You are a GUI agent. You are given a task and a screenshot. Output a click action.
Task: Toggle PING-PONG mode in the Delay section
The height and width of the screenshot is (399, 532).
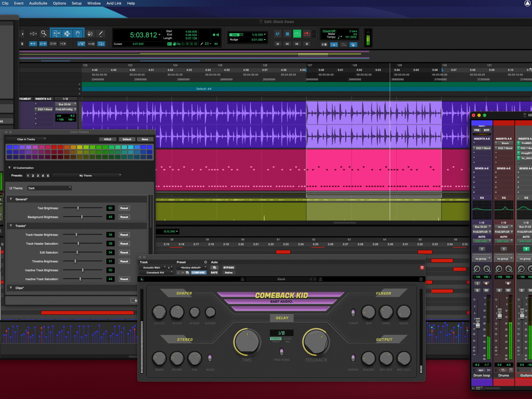[x=282, y=352]
